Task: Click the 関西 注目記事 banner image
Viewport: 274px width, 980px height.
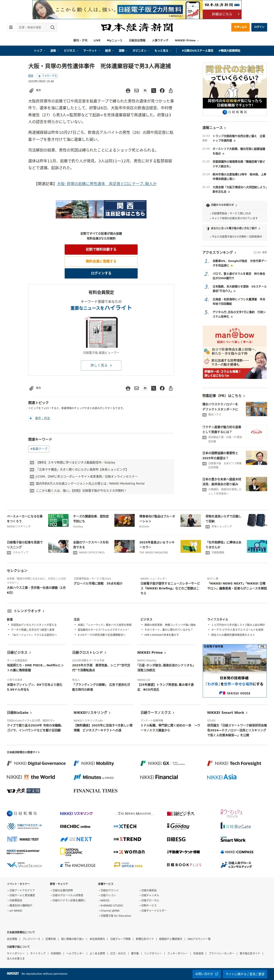Action: (101, 210)
